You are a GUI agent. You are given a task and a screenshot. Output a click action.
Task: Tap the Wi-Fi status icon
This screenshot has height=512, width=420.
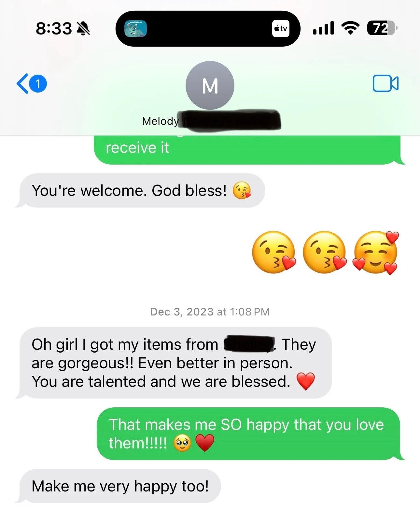tap(350, 28)
